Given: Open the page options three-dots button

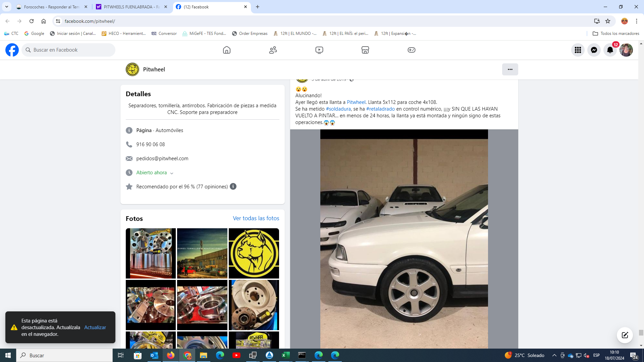Looking at the screenshot, I should click(x=510, y=69).
